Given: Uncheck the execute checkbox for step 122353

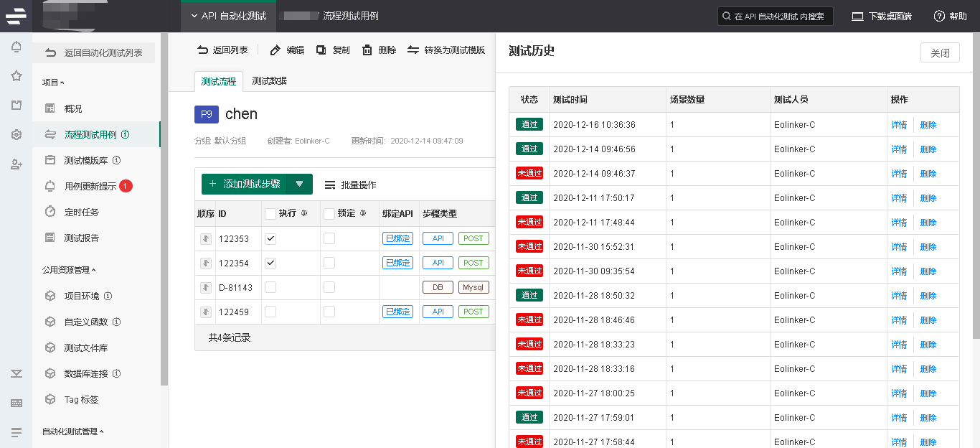Looking at the screenshot, I should [x=270, y=239].
